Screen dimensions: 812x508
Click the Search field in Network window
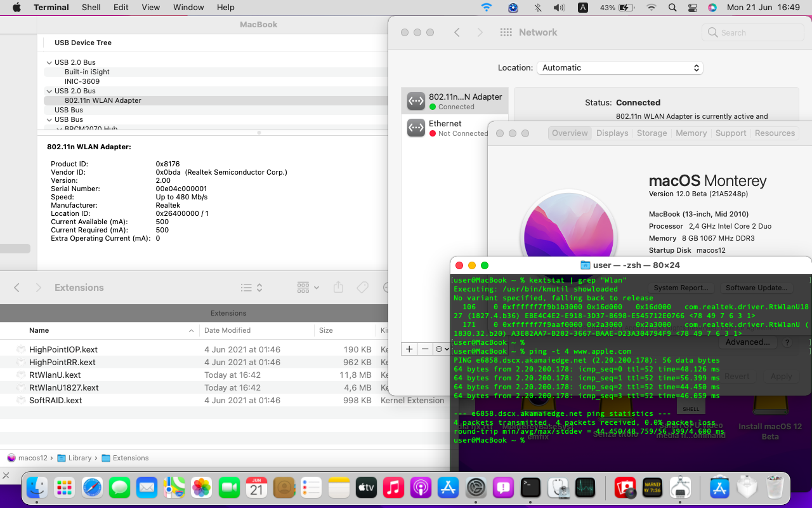(x=752, y=32)
